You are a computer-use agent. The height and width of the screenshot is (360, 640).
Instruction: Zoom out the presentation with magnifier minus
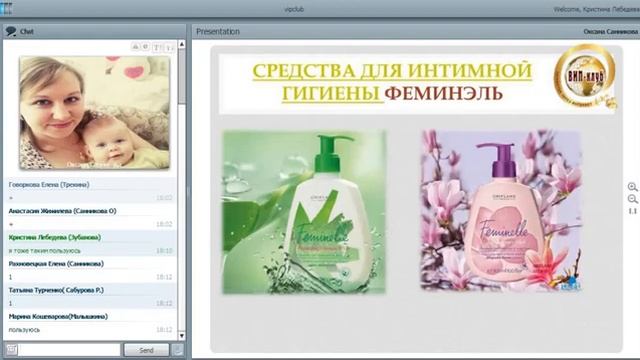coord(632,199)
